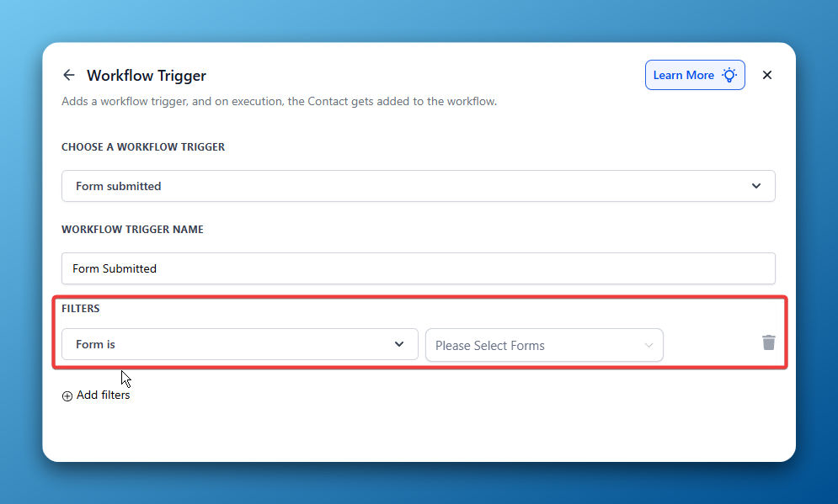The height and width of the screenshot is (504, 838).
Task: Click the lightbulb icon in Learn More
Action: (729, 75)
